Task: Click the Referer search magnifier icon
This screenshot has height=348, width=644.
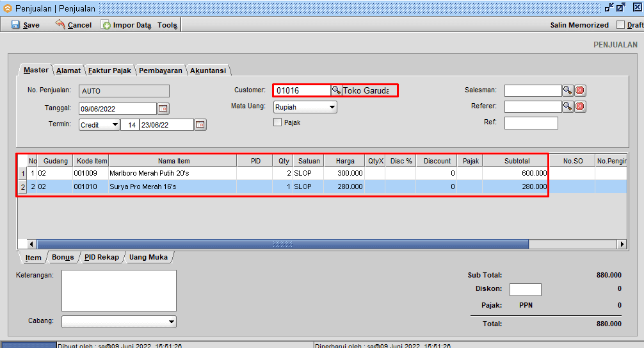Action: (568, 106)
